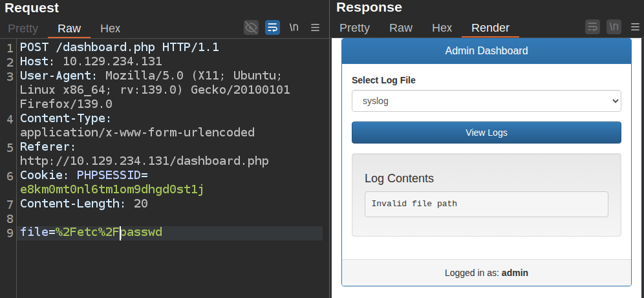Toggle show newline characters in Request

(294, 27)
